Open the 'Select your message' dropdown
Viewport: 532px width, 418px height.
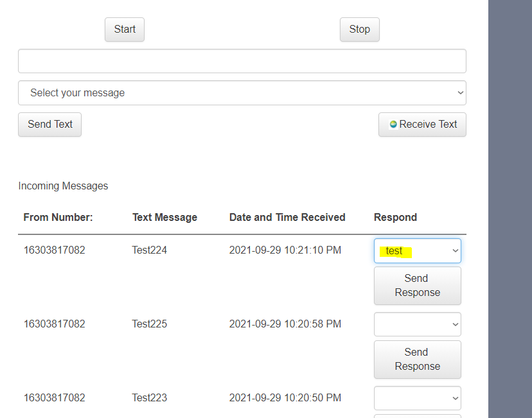[242, 93]
